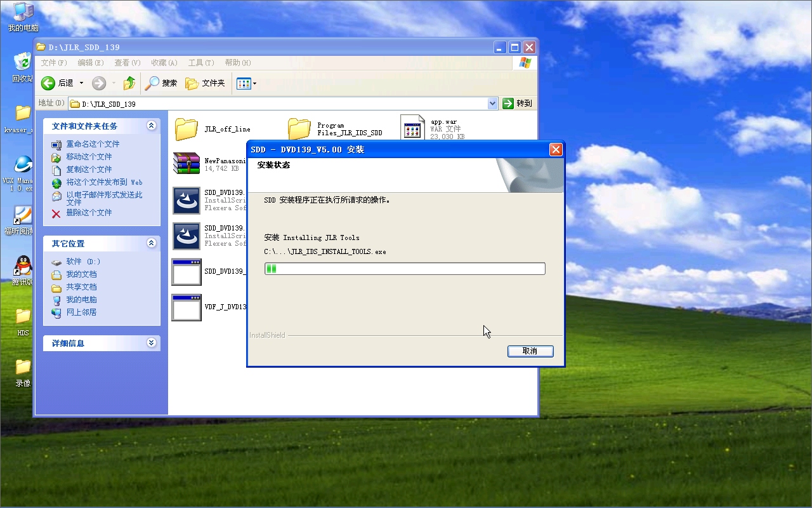This screenshot has width=812, height=508.
Task: Select the JLR_off_line folder
Action: pyautogui.click(x=213, y=129)
